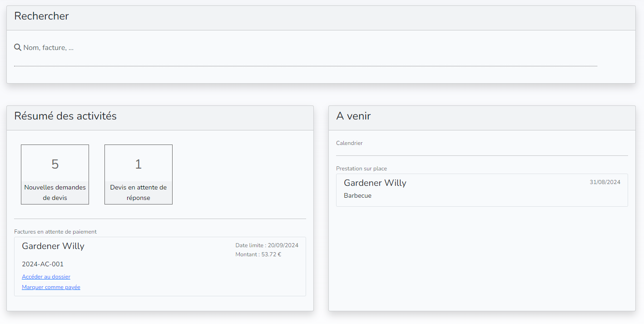Screen dimensions: 644x324
Task: Select the Calendrier section label
Action: click(x=349, y=143)
